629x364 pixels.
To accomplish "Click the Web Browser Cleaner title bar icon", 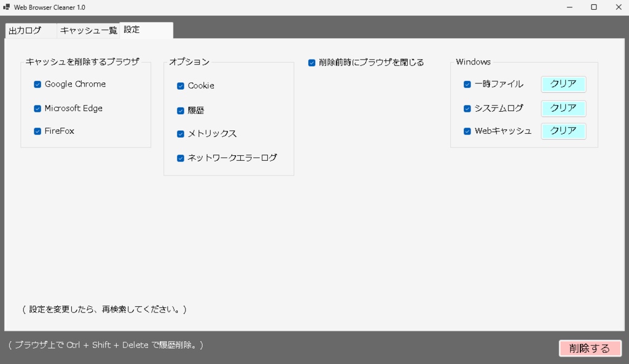I will tap(7, 7).
